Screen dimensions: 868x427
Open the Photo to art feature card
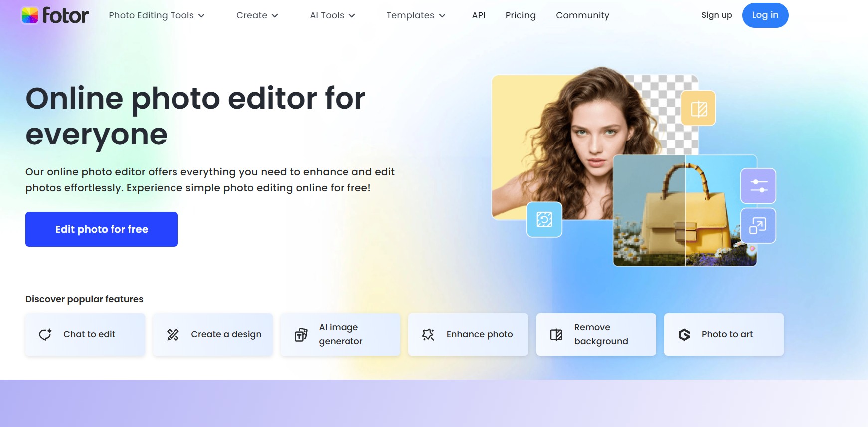[724, 335]
